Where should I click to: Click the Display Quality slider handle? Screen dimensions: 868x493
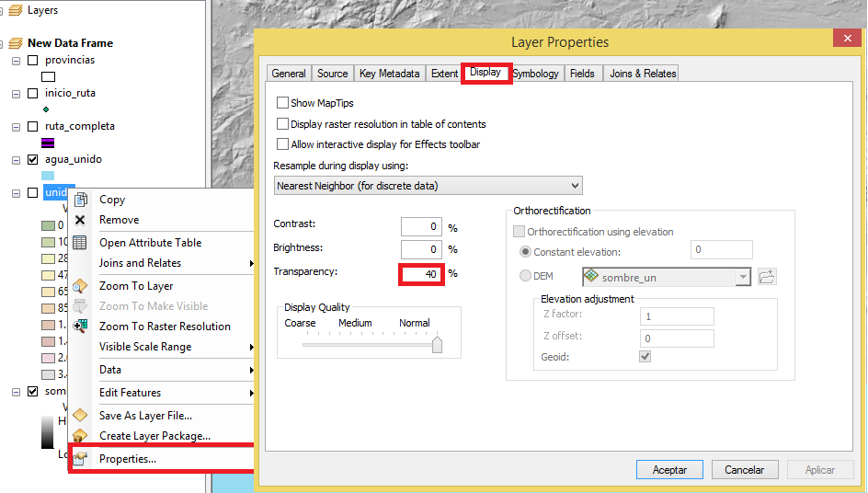(437, 344)
